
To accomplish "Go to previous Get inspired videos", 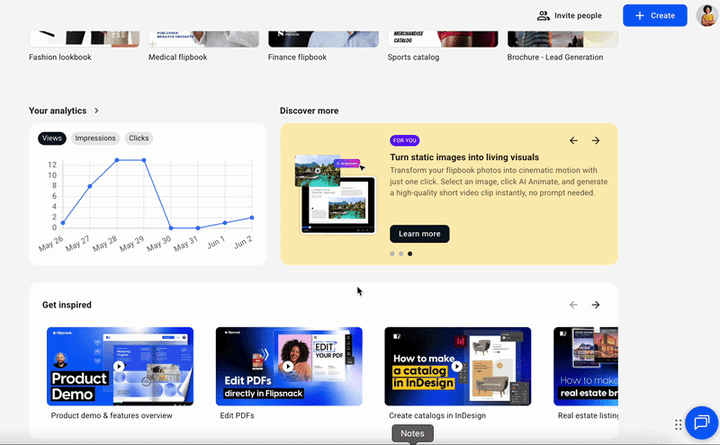I will point(574,305).
